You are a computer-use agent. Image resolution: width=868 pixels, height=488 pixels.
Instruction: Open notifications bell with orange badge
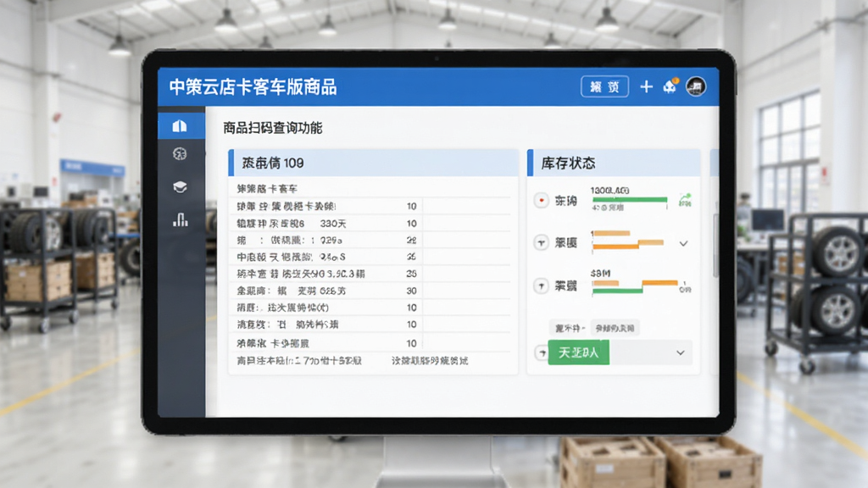pyautogui.click(x=670, y=86)
